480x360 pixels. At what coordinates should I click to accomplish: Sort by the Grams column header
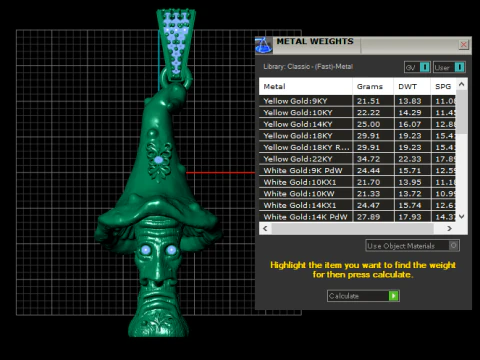(x=373, y=86)
